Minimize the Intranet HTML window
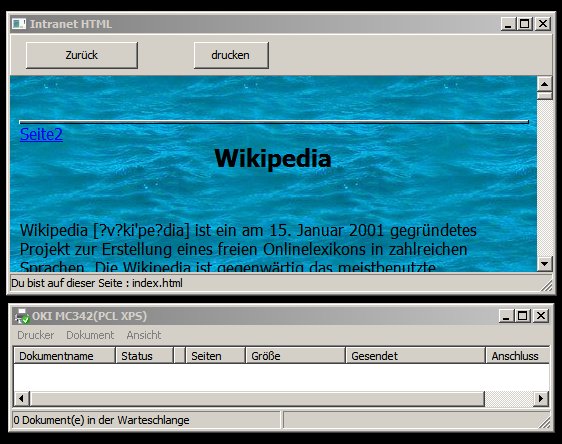The height and width of the screenshot is (444, 562). 508,24
